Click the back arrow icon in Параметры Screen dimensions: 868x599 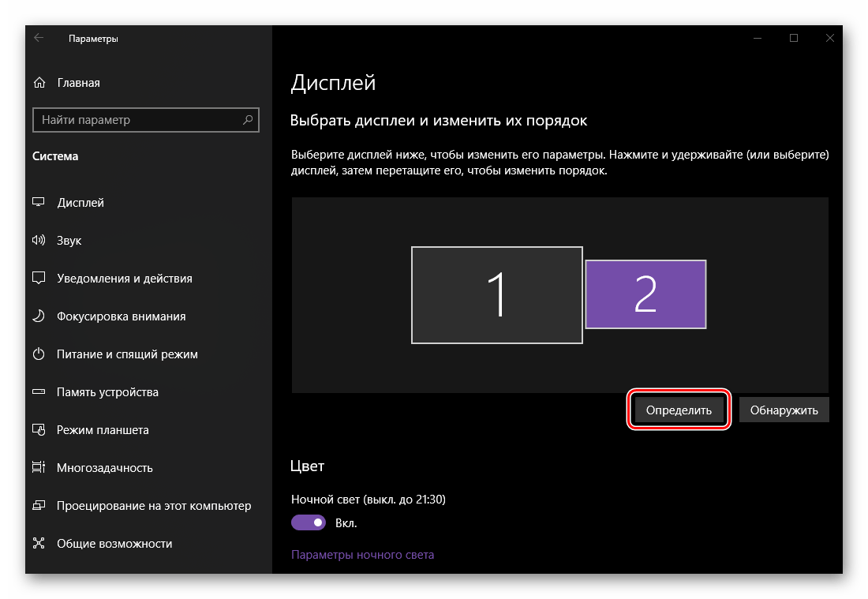tap(39, 38)
